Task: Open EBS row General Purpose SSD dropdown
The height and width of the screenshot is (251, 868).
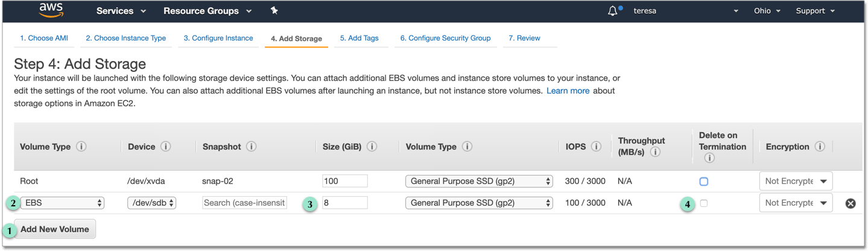Action: (x=479, y=203)
